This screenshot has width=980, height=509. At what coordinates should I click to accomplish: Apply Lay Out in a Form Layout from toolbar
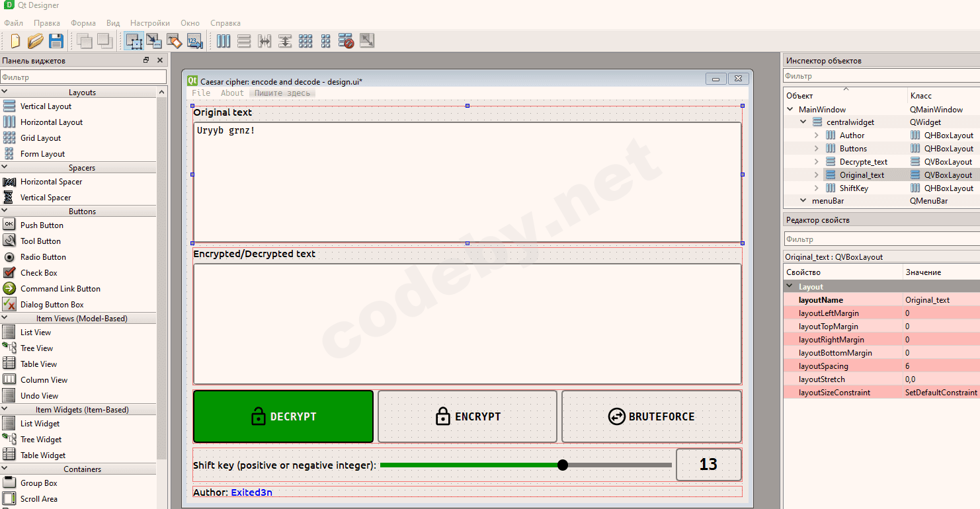point(325,41)
